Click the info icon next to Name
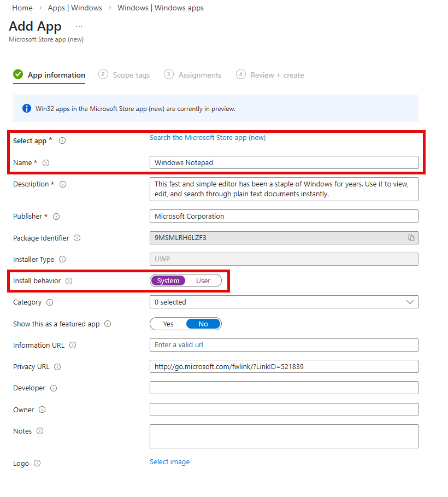 coord(46,163)
